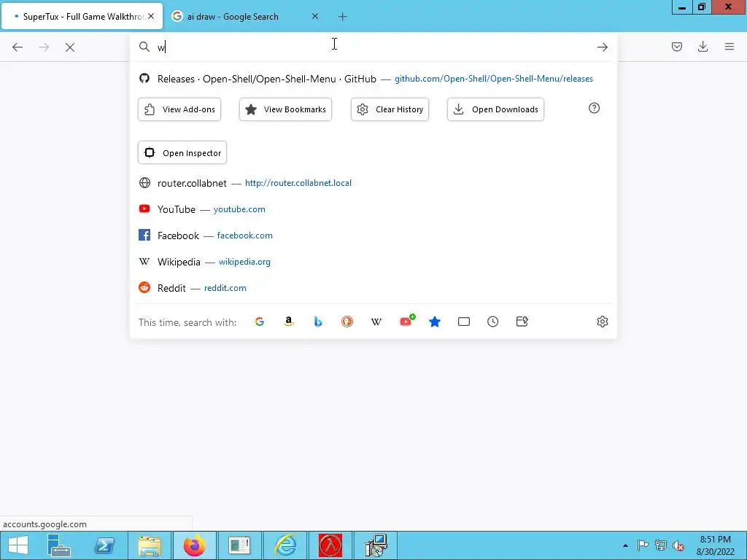The image size is (747, 560).
Task: Open the taskbar clock and date
Action: click(x=715, y=545)
